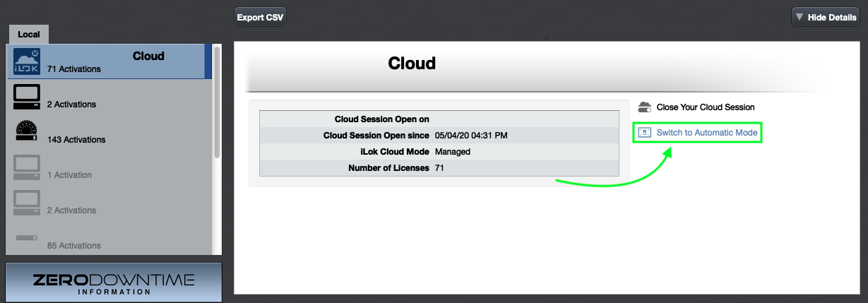
Task: Click the Number of Licenses row
Action: [439, 168]
